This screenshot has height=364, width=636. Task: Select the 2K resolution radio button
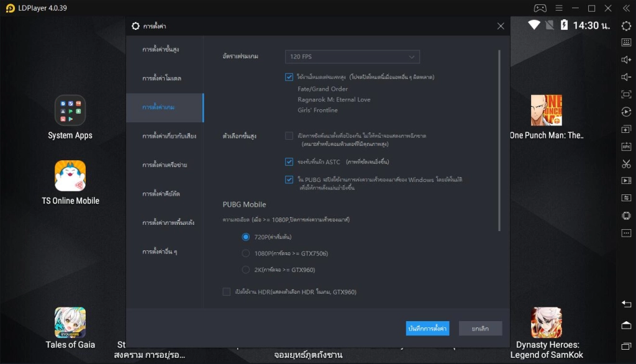[245, 270]
